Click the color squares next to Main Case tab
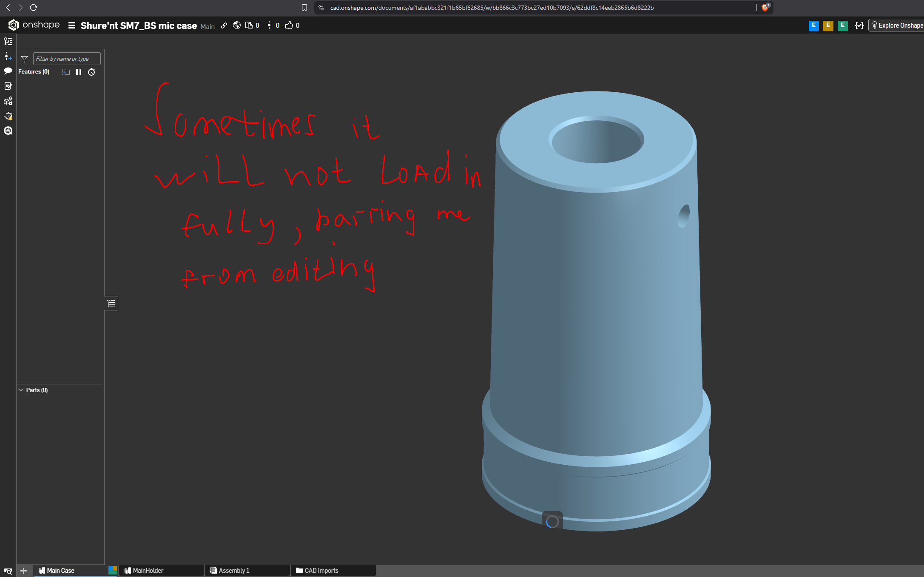The image size is (924, 577). [112, 570]
